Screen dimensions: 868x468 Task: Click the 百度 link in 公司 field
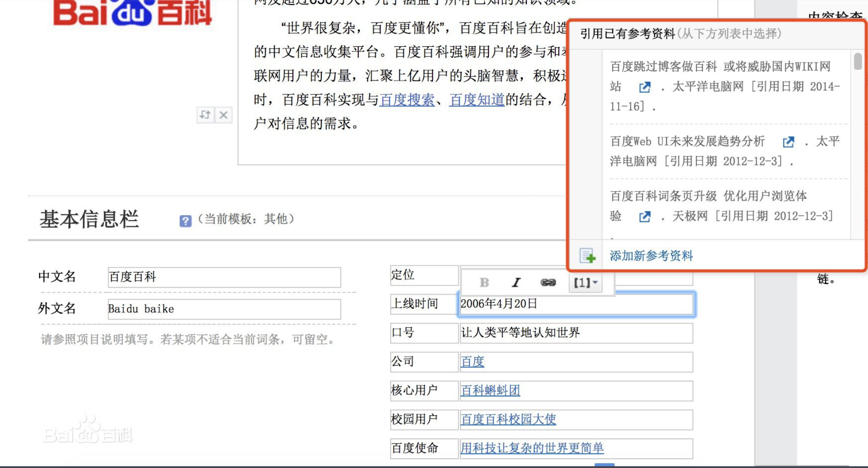point(472,362)
